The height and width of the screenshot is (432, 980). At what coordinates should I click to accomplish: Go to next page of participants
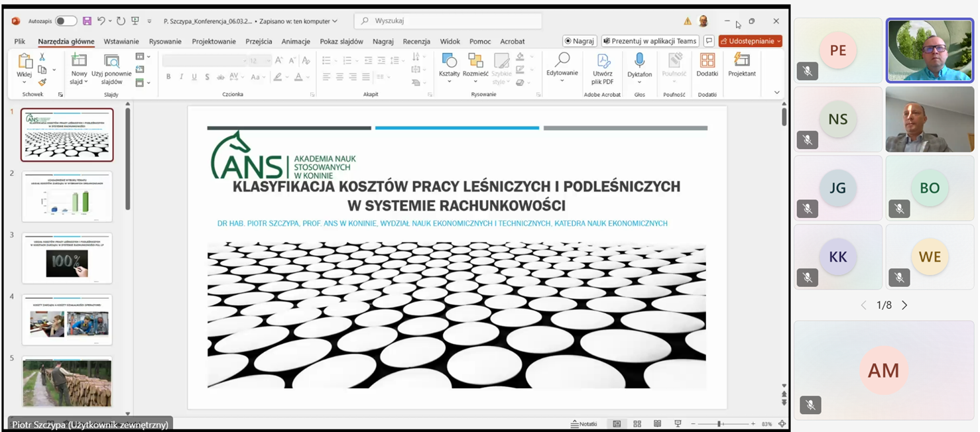pos(904,305)
